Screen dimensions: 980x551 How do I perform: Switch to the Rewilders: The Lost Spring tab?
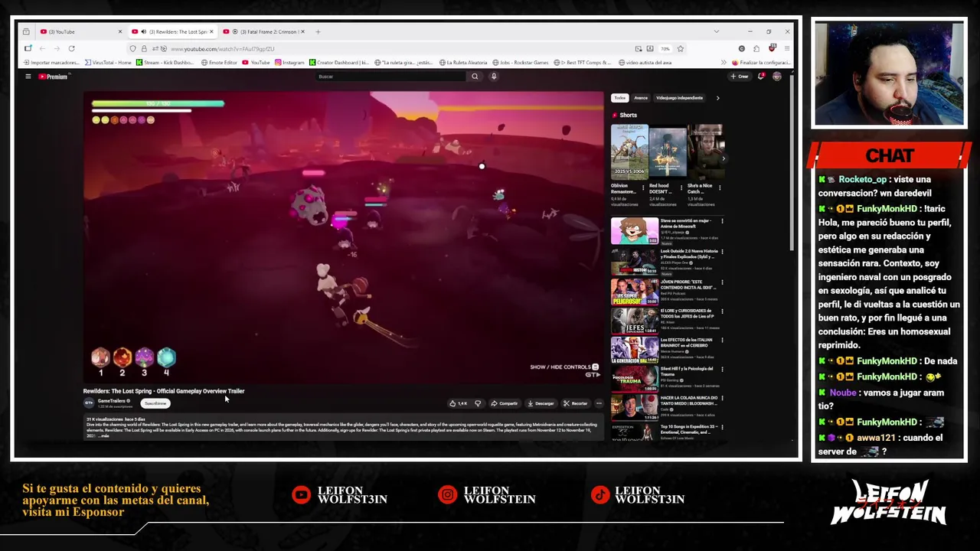click(x=172, y=31)
